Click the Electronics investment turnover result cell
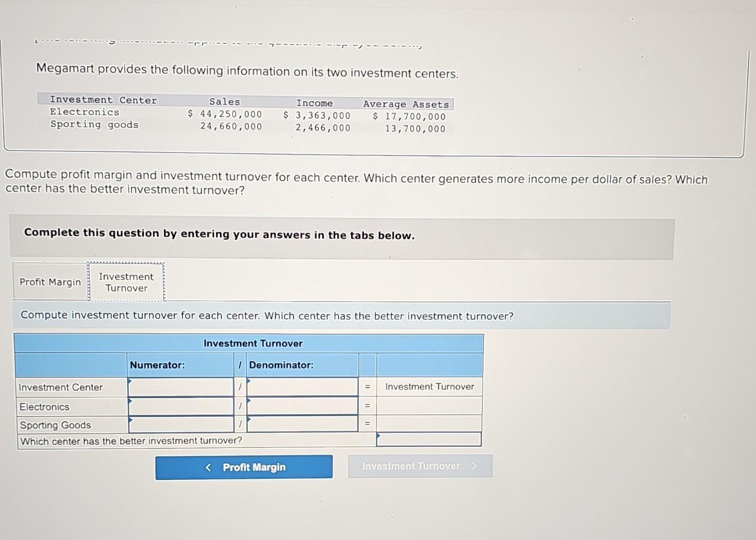756x540 pixels. tap(429, 406)
